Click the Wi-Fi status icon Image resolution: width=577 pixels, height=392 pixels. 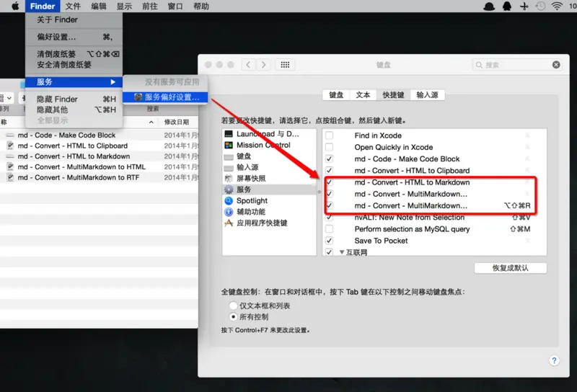click(557, 6)
